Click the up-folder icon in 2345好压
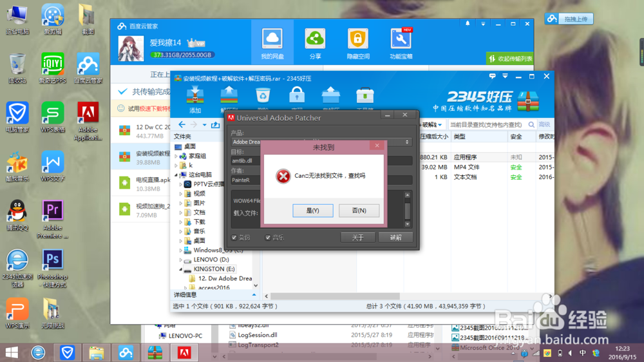 [x=215, y=124]
